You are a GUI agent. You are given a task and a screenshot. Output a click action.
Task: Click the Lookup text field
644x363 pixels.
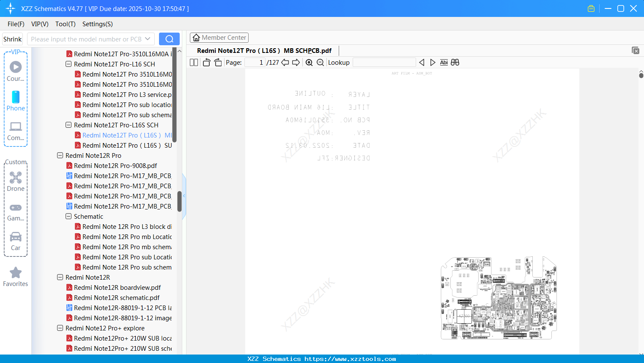click(x=384, y=62)
